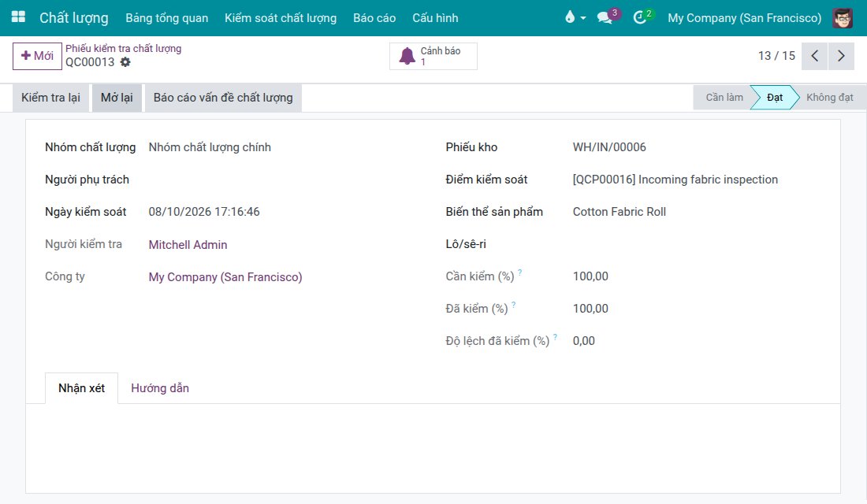Click the Cảnh báo bell button

433,56
